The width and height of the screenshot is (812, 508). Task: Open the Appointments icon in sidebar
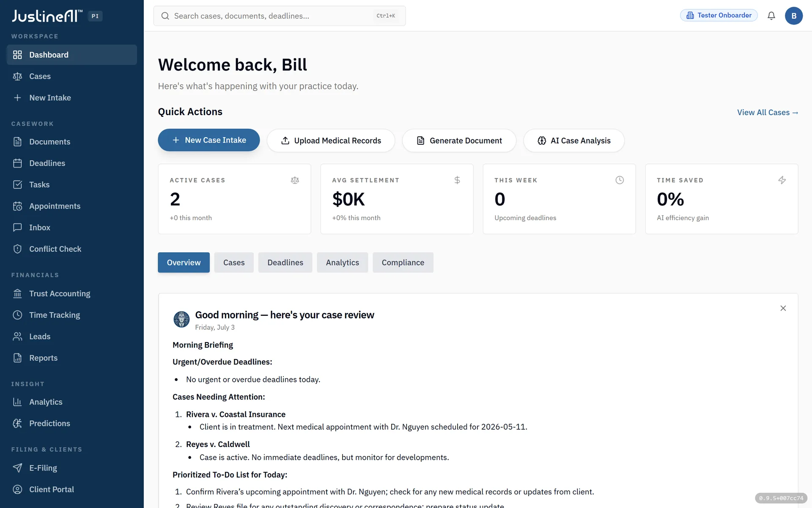(x=17, y=206)
